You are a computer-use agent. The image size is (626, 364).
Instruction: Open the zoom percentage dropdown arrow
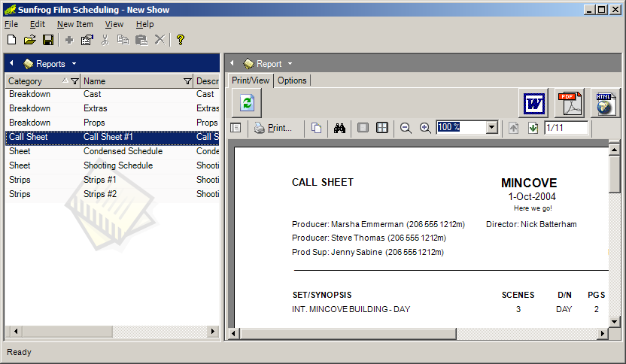[x=492, y=128]
